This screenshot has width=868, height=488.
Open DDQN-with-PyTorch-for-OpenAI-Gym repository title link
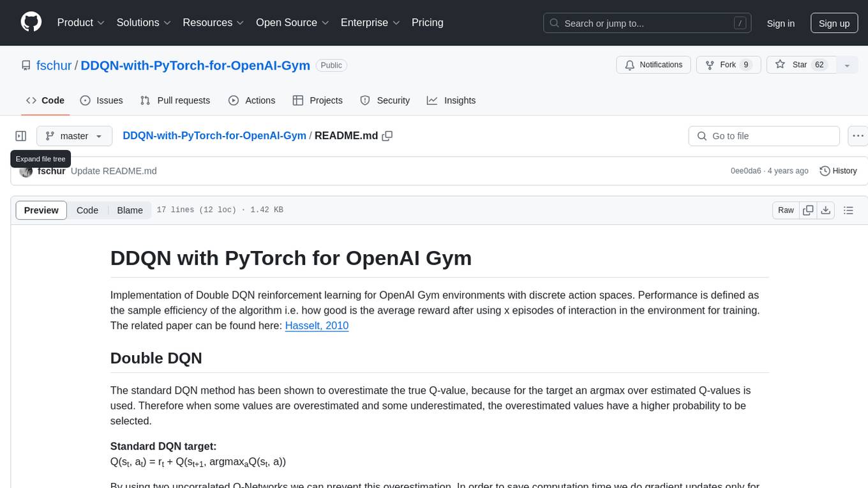195,65
